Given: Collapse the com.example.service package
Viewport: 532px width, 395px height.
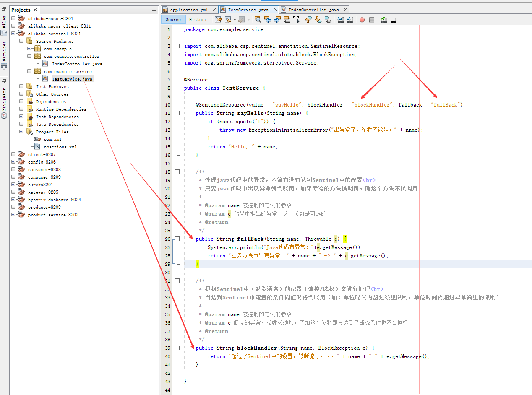Looking at the screenshot, I should click(x=29, y=71).
